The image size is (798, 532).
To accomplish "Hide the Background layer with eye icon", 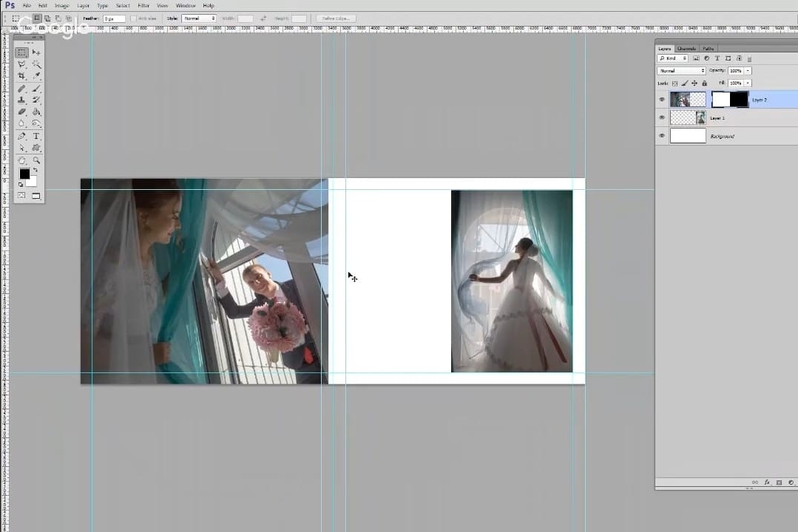I will click(662, 136).
